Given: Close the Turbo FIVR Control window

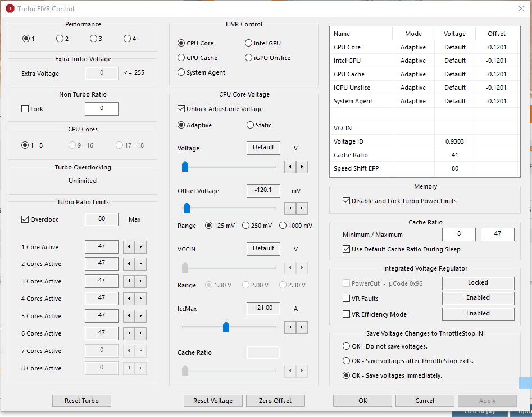Looking at the screenshot, I should click(x=521, y=8).
